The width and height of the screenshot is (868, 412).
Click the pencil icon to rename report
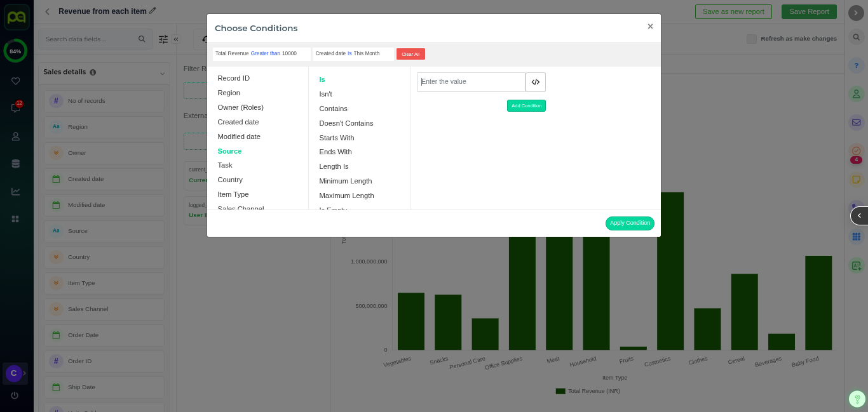click(x=153, y=11)
